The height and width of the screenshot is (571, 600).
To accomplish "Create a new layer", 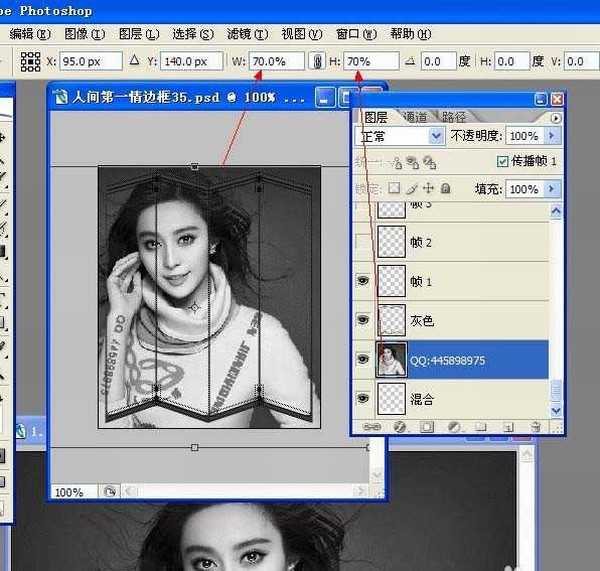I will (x=509, y=426).
